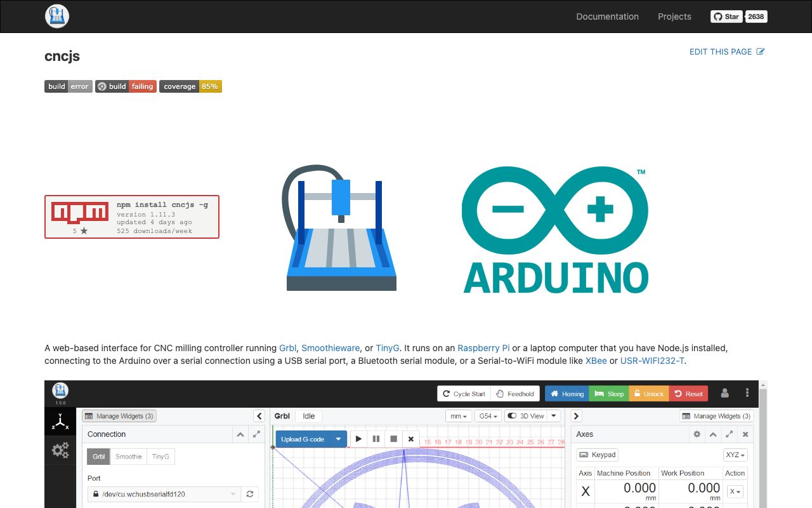Open the Documentation menu item
This screenshot has width=812, height=508.
click(607, 17)
